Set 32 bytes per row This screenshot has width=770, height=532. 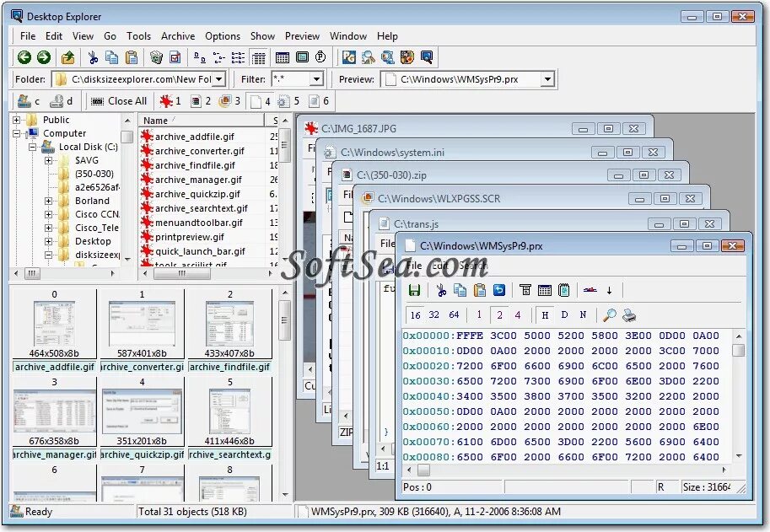click(x=434, y=315)
